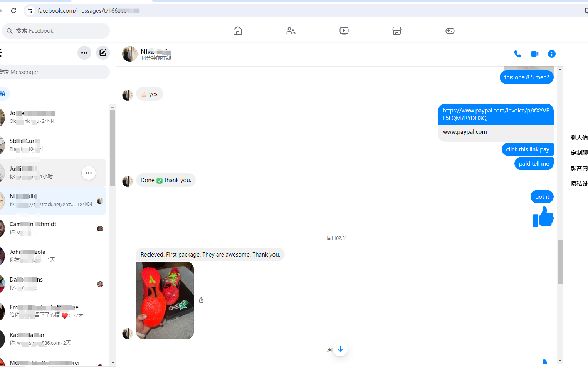Image resolution: width=588 pixels, height=369 pixels.
Task: Open the PayPal invoice link
Action: (496, 114)
